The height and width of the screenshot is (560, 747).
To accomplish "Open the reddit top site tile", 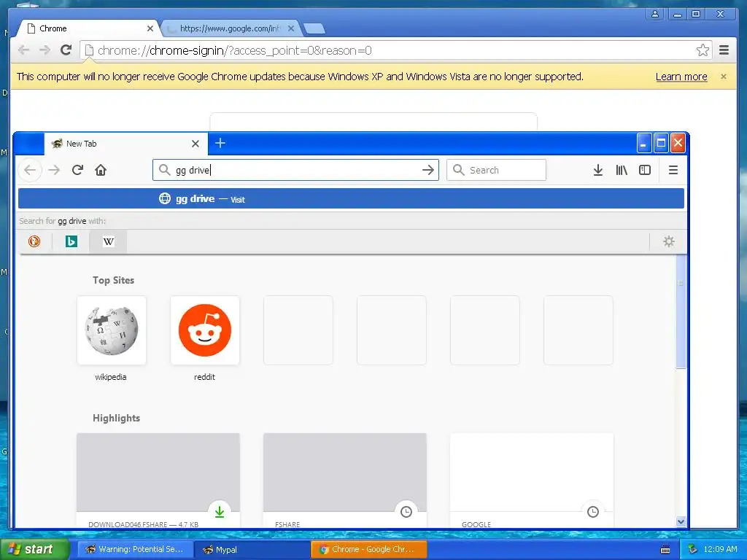I will 205,330.
